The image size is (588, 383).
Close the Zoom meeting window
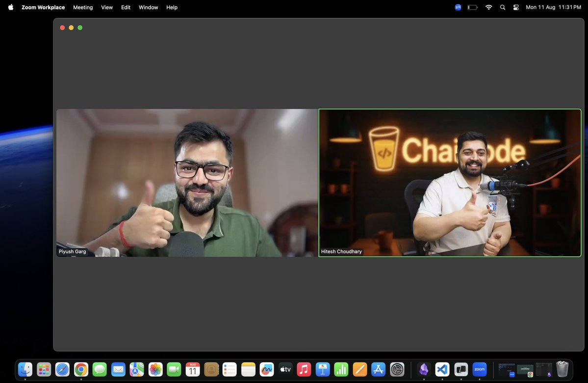(62, 27)
